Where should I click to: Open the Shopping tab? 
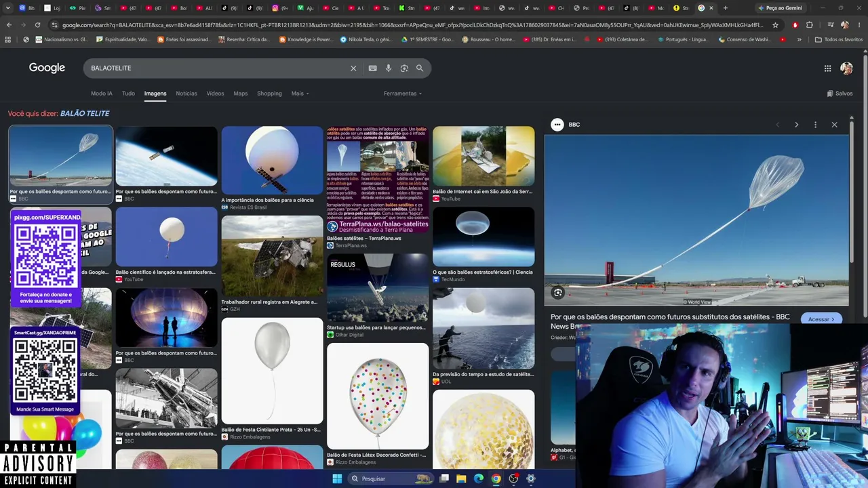[x=269, y=94]
